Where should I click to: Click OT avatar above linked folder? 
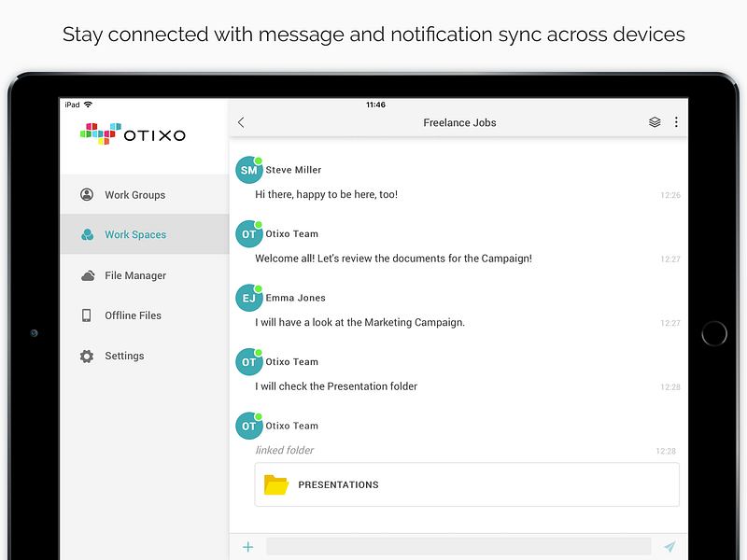pos(249,426)
